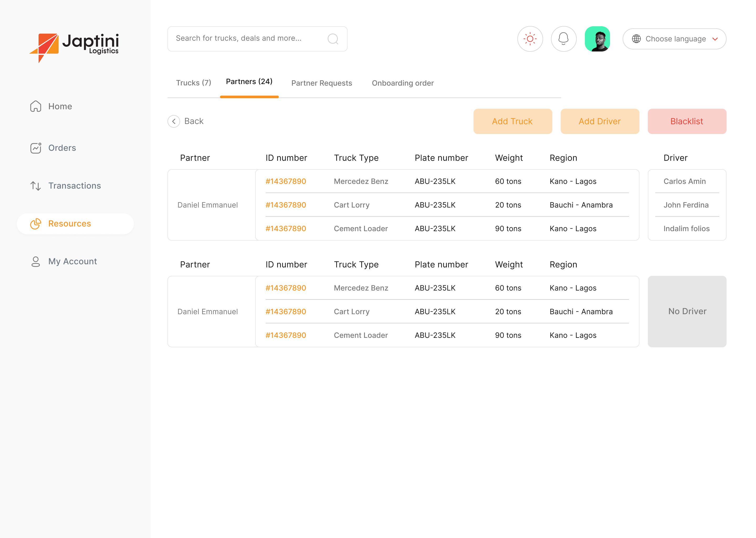
Task: Click the Orders chart icon in sidebar
Action: click(36, 148)
